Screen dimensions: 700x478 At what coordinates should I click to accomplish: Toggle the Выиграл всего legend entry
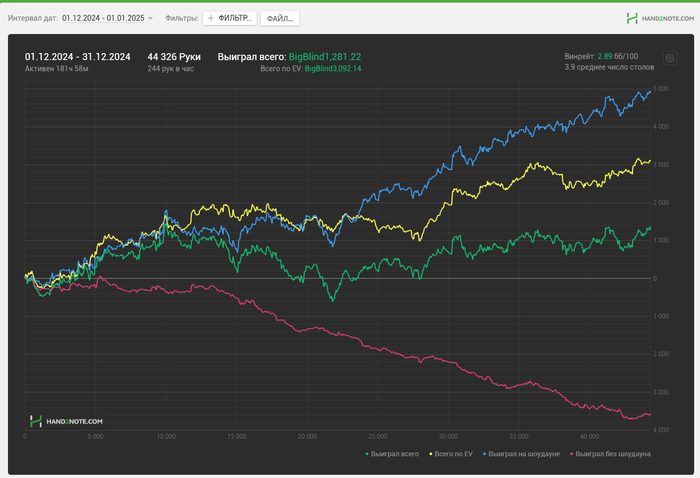tap(392, 454)
